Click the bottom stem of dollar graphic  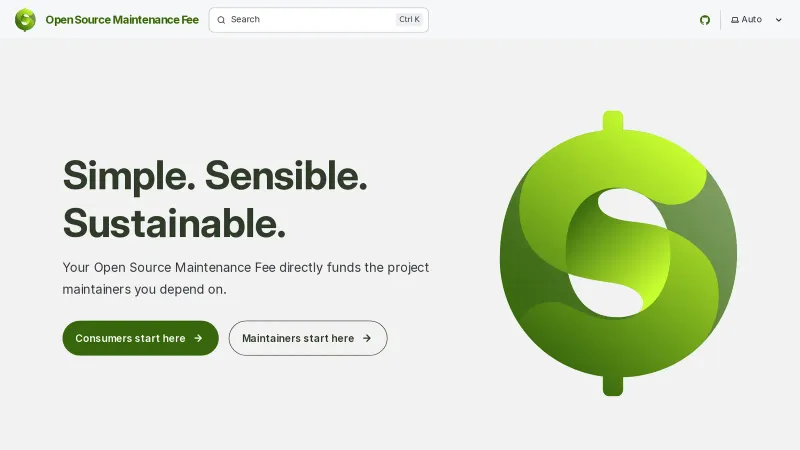coord(613,386)
